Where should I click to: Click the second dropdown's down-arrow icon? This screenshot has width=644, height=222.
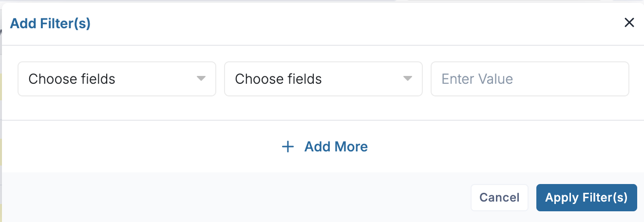pos(407,79)
